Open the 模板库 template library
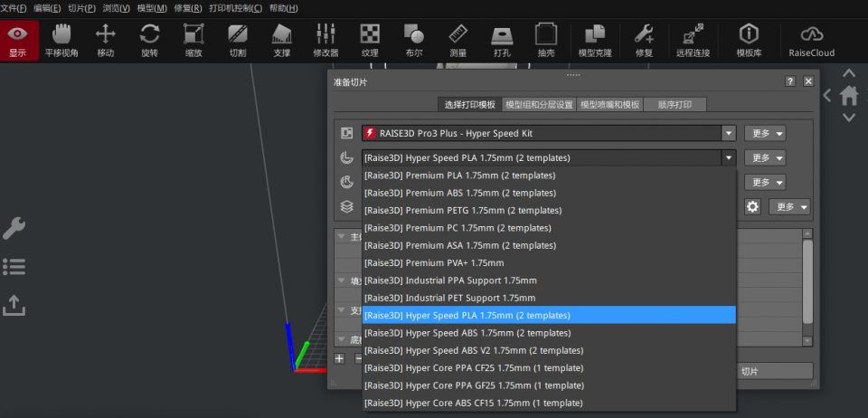The width and height of the screenshot is (868, 418). (749, 41)
